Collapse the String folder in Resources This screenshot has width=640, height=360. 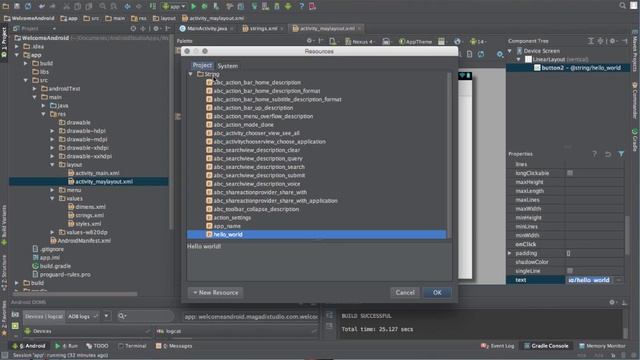(191, 74)
